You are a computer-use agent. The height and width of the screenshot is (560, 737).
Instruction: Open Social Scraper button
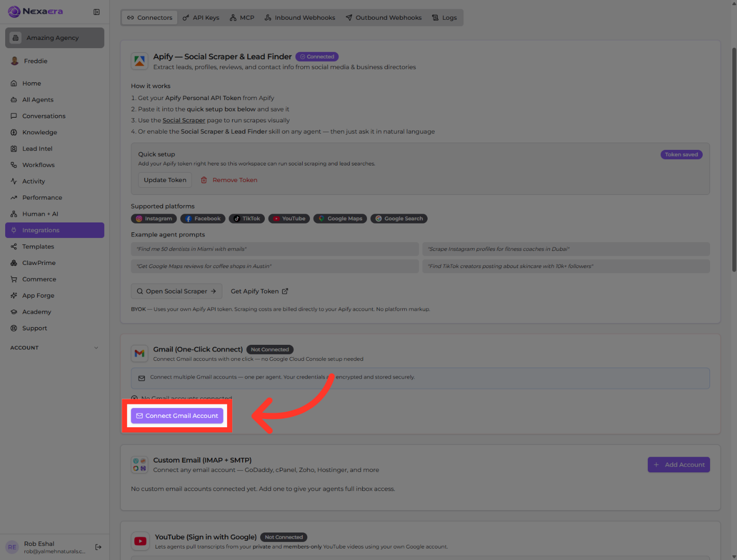[177, 291]
